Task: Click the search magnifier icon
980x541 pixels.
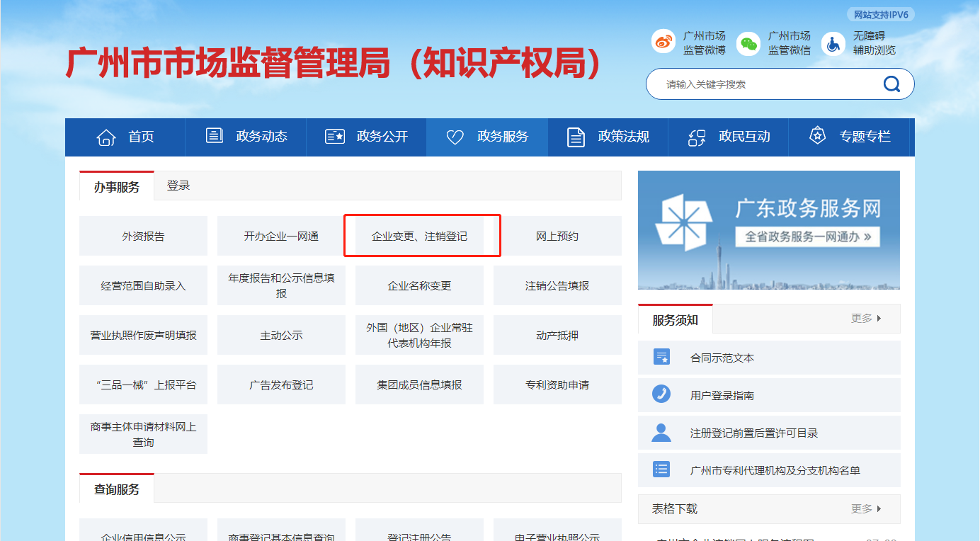Action: (x=891, y=84)
